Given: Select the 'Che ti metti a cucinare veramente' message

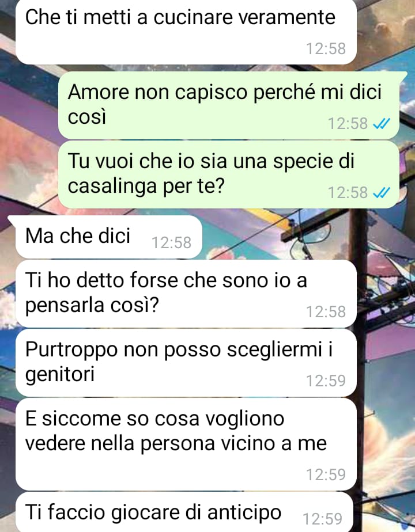Looking at the screenshot, I should [x=186, y=31].
